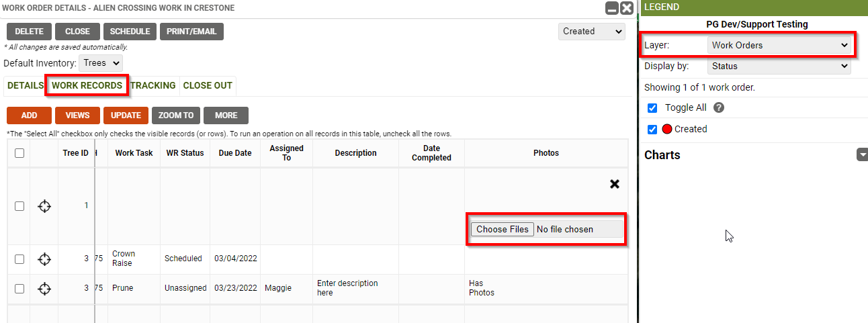Click the Choose Files upload button
Screen dimensions: 868x323
coord(503,229)
